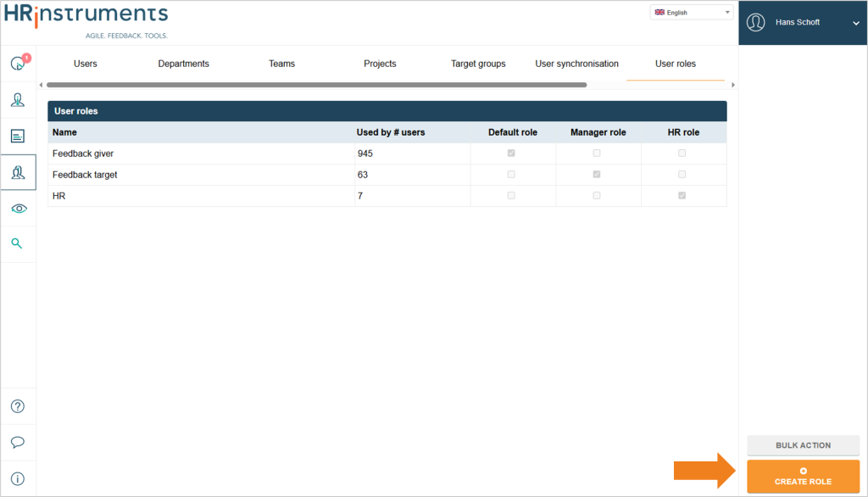Expand the Hans Schoft account menu chevron

coord(856,23)
